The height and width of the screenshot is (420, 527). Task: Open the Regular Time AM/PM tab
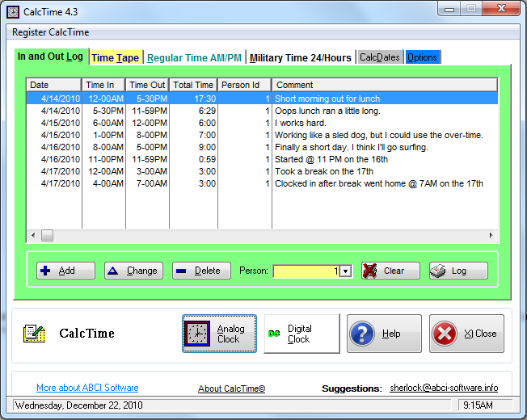coord(194,57)
